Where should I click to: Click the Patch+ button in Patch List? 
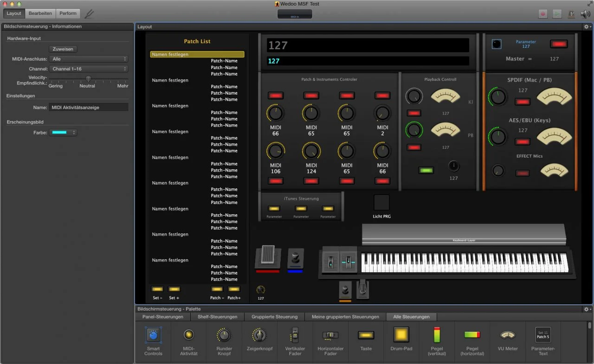pyautogui.click(x=234, y=289)
